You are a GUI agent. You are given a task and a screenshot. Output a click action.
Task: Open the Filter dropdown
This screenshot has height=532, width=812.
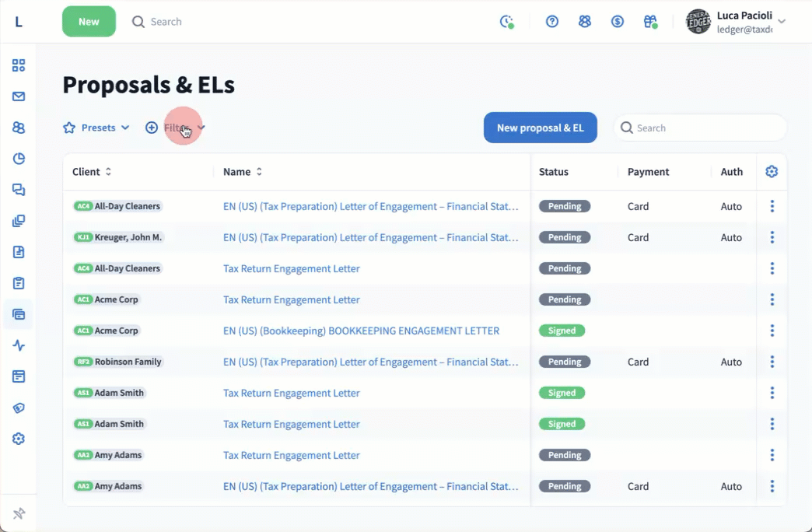pyautogui.click(x=176, y=128)
